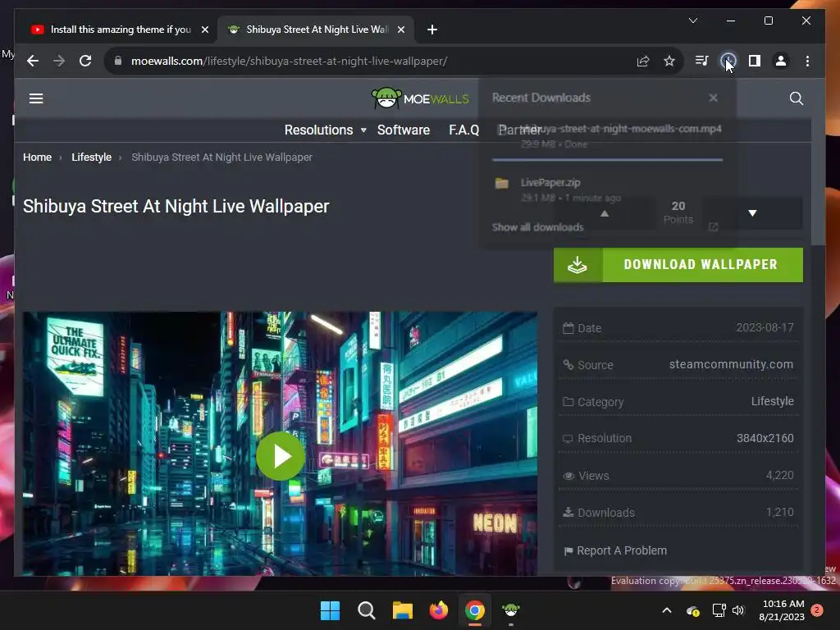Open the LivePaper.zip folder icon

pyautogui.click(x=502, y=183)
